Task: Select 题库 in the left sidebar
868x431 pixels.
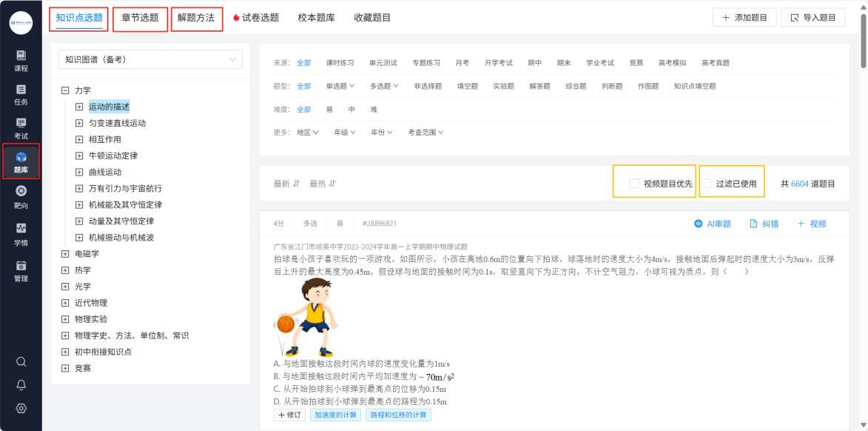Action: pos(21,161)
